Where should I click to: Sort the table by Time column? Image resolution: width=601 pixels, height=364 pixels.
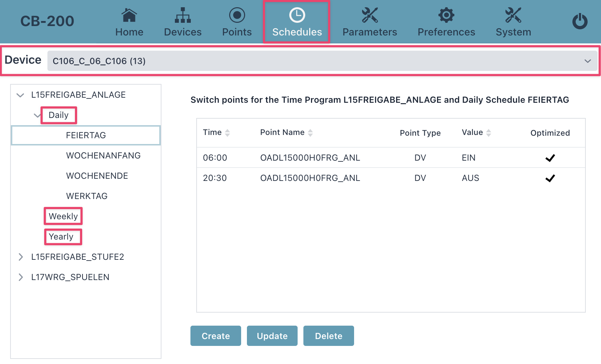(x=227, y=133)
